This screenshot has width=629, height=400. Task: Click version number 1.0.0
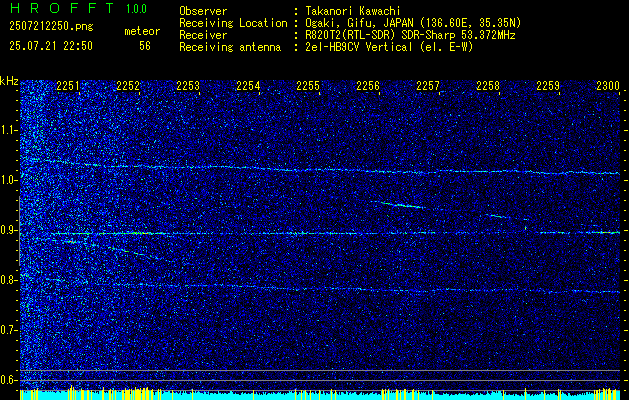click(136, 9)
